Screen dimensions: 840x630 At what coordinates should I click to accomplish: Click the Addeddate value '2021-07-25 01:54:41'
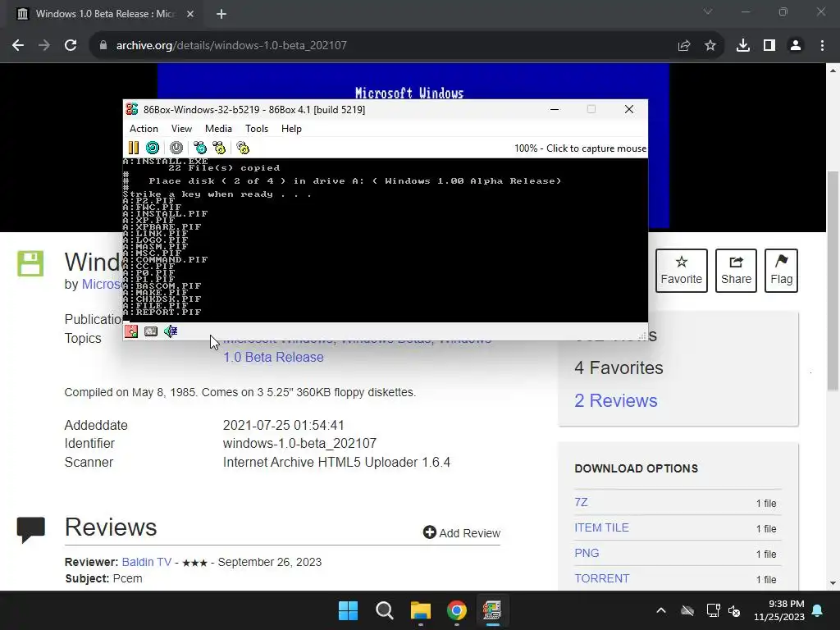283,426
